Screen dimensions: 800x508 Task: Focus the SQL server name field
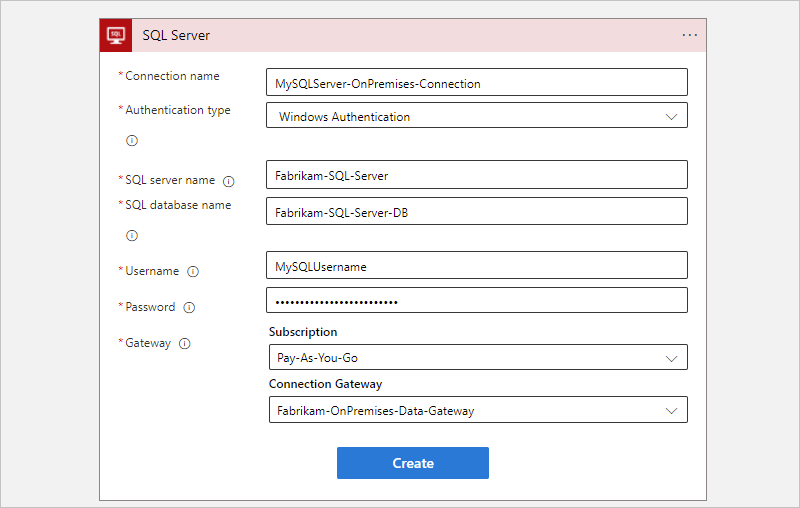pos(477,175)
